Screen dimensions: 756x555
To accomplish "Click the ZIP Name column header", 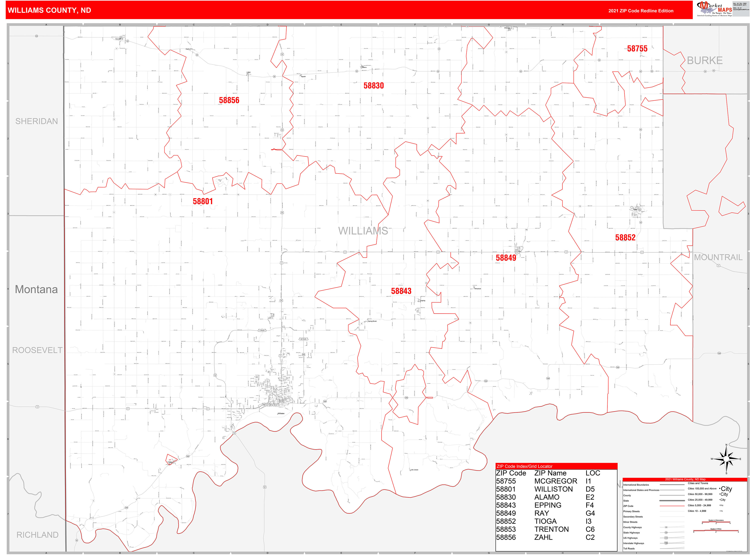I will [550, 473].
